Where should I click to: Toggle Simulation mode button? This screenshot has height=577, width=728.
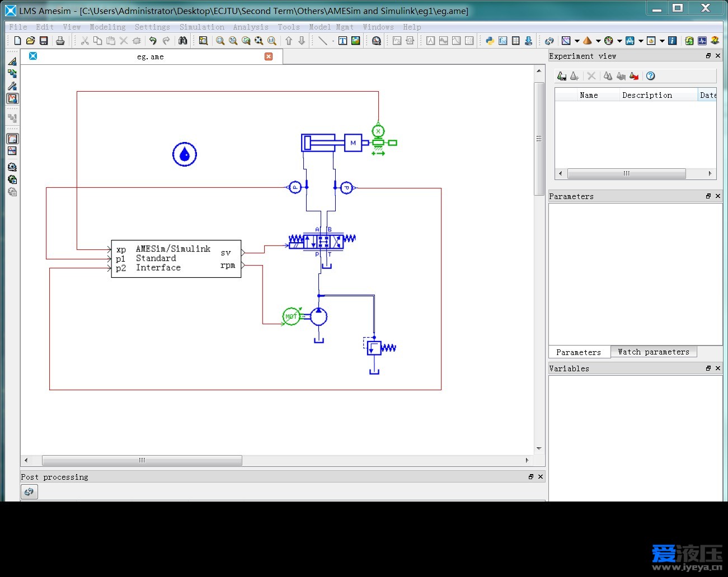(12, 98)
